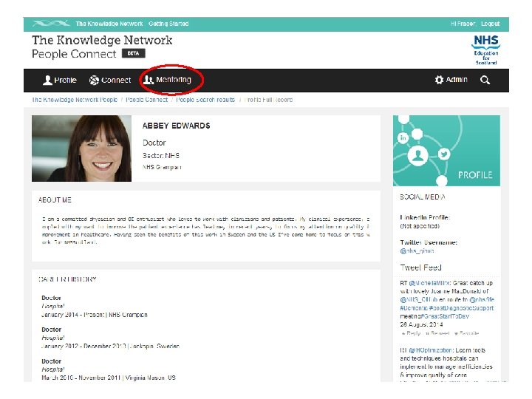This screenshot has width=532, height=399.
Task: Open search via magnifier icon
Action: pos(485,80)
